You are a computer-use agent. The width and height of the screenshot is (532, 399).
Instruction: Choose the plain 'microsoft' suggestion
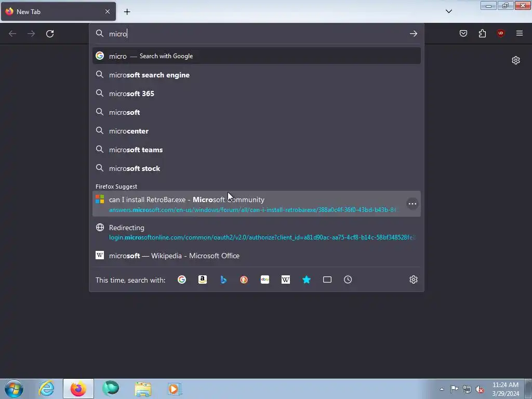257,112
